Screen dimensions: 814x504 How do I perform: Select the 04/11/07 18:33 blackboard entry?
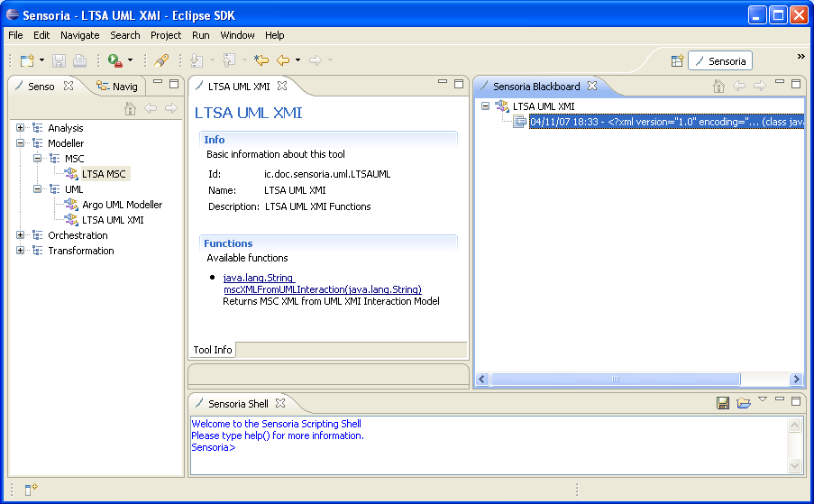click(666, 122)
